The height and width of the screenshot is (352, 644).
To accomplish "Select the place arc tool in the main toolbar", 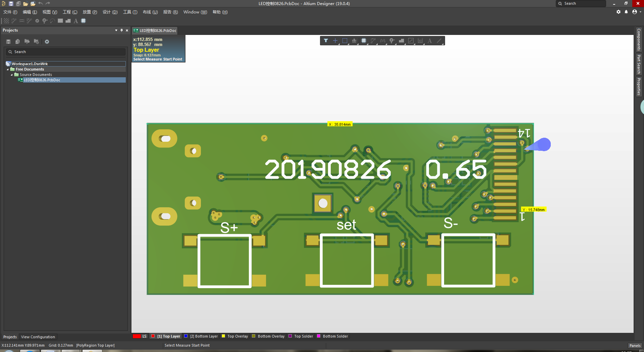I will click(52, 21).
